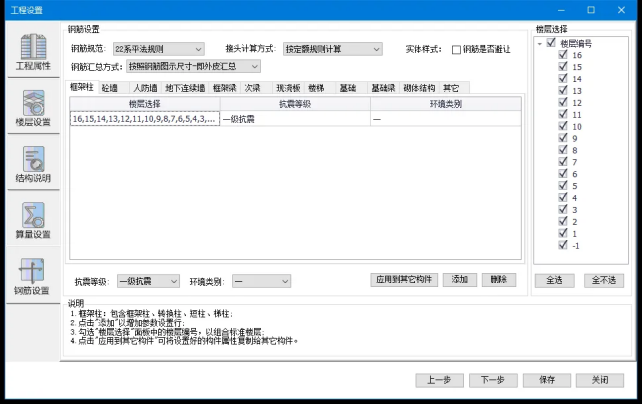
Task: Select the 钢筋设置 sidebar icon
Action: coord(33,276)
